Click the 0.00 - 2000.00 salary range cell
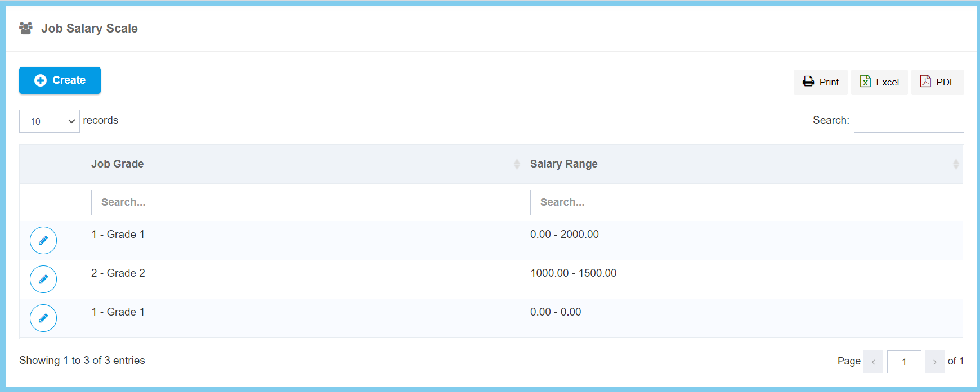 tap(564, 235)
